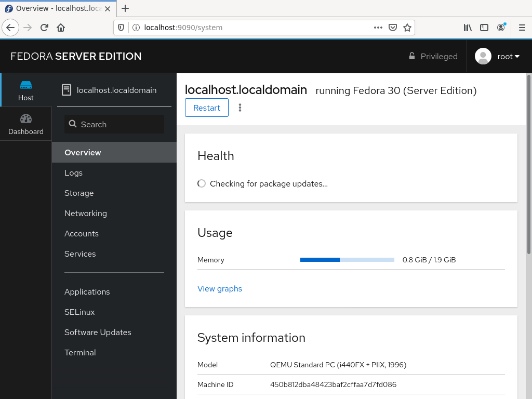This screenshot has height=399, width=532.
Task: Open the tracking protection shield icon
Action: (x=121, y=28)
